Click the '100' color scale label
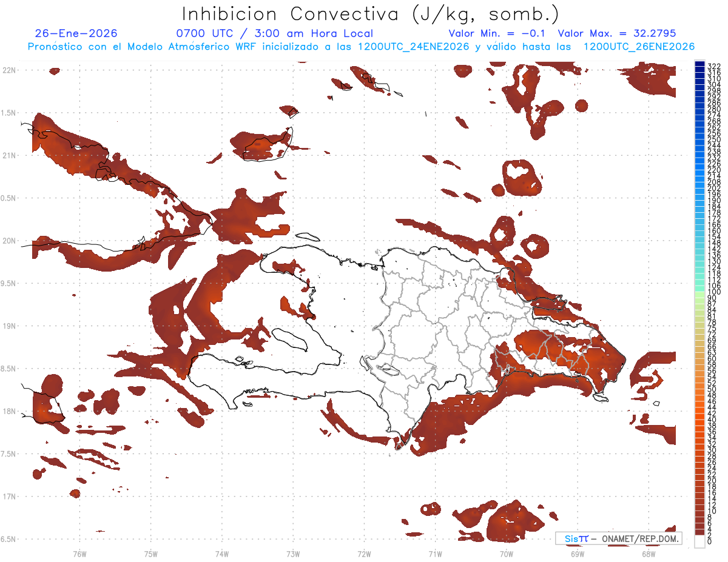Image resolution: width=728 pixels, height=562 pixels. tap(713, 292)
